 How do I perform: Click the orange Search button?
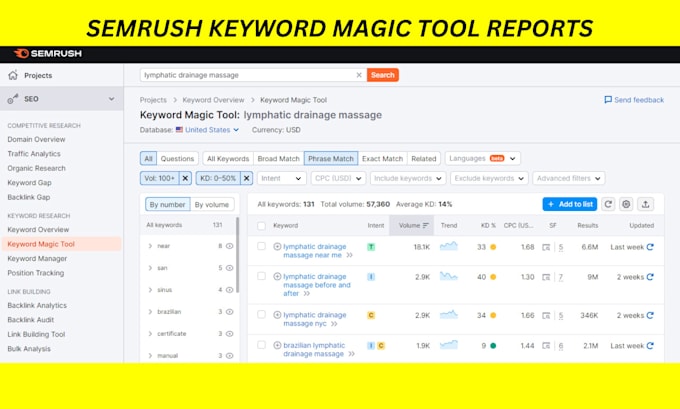[x=382, y=75]
